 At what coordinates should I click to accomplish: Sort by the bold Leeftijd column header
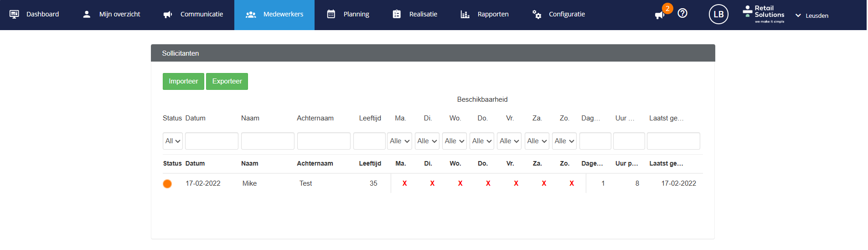pos(370,163)
